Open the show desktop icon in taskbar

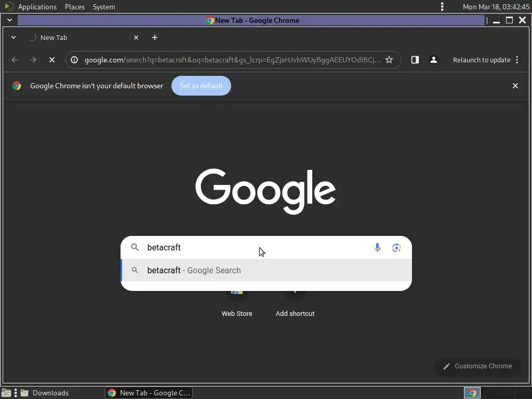(x=6, y=393)
